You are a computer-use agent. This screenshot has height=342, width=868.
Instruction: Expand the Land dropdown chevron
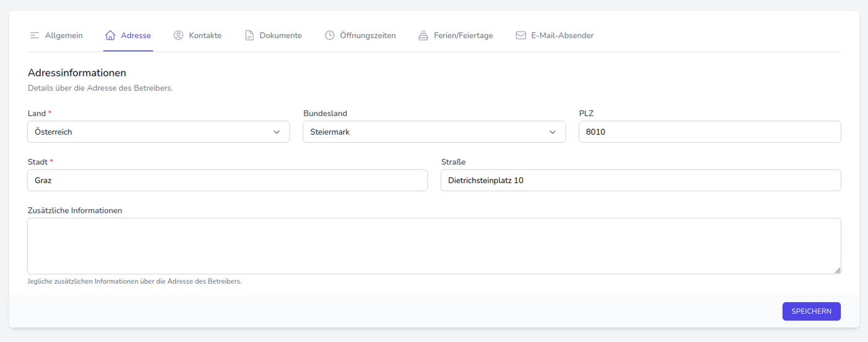pos(277,132)
